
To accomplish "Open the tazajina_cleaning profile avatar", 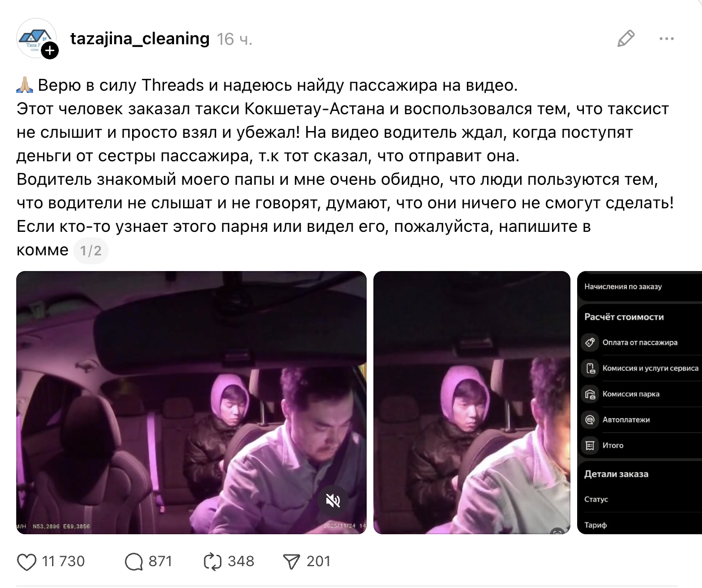I will point(36,38).
